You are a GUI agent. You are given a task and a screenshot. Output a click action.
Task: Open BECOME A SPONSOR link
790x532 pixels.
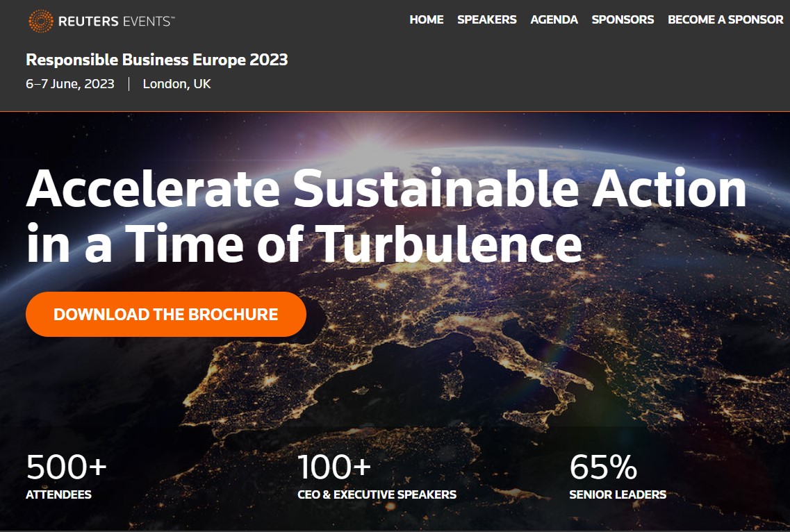click(x=725, y=19)
